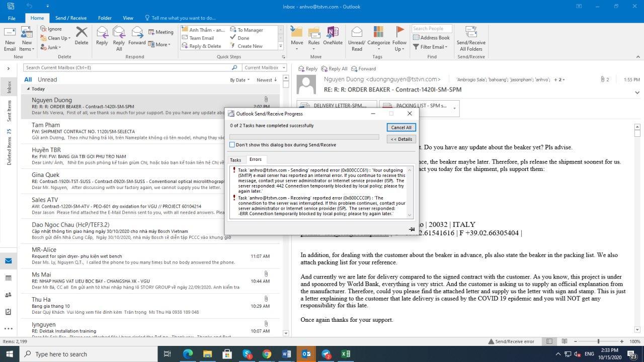Switch to the Folder ribbon tab
644x362 pixels.
point(105,18)
